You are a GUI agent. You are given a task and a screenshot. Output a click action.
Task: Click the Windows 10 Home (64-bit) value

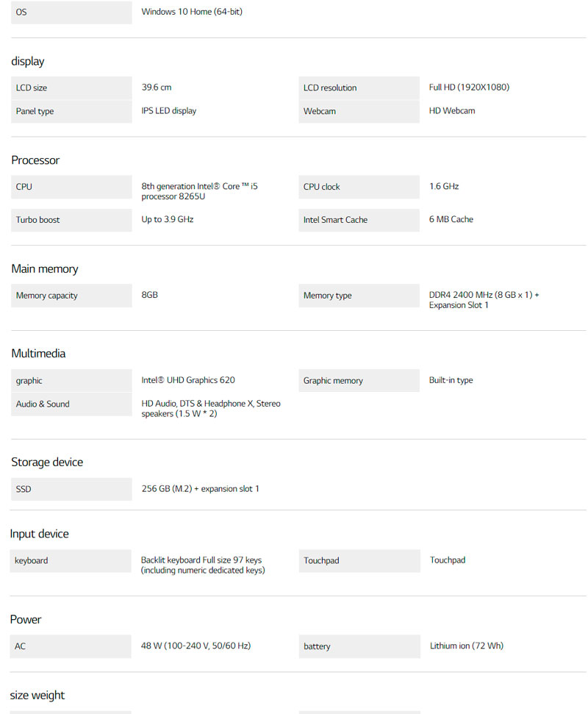click(192, 12)
